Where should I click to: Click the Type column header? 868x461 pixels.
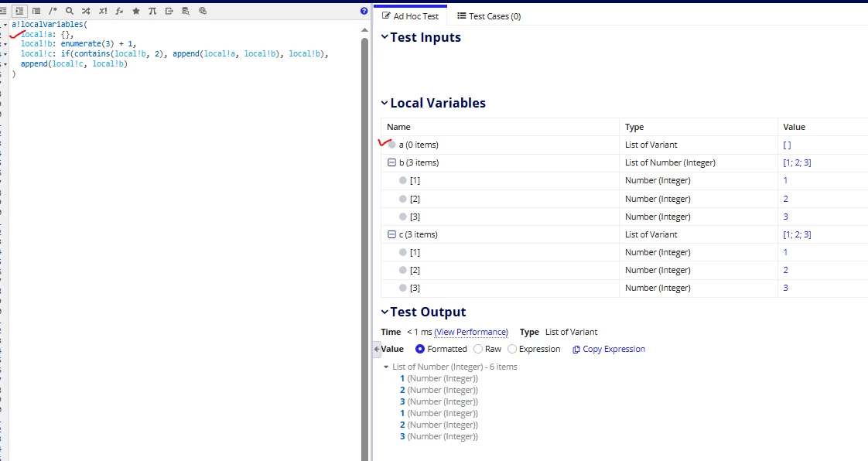(634, 128)
